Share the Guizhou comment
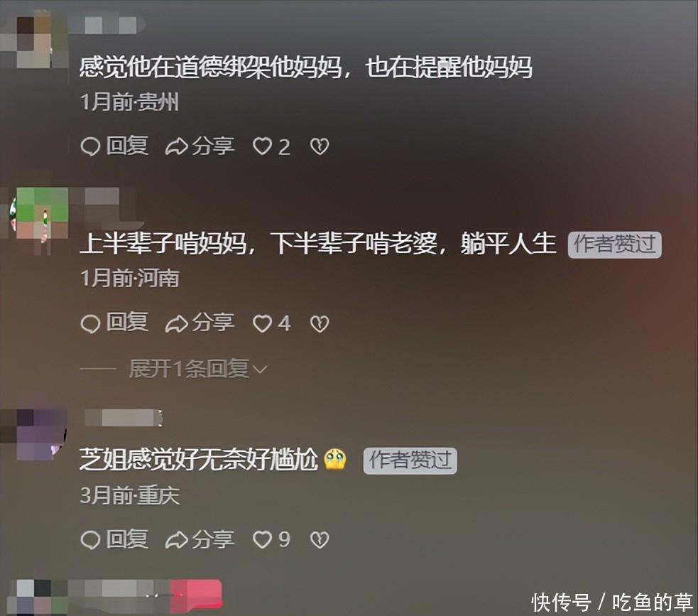 (200, 146)
